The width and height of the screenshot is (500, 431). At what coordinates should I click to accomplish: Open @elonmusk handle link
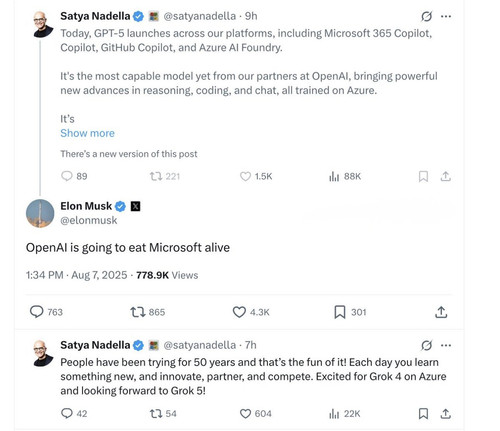point(89,220)
